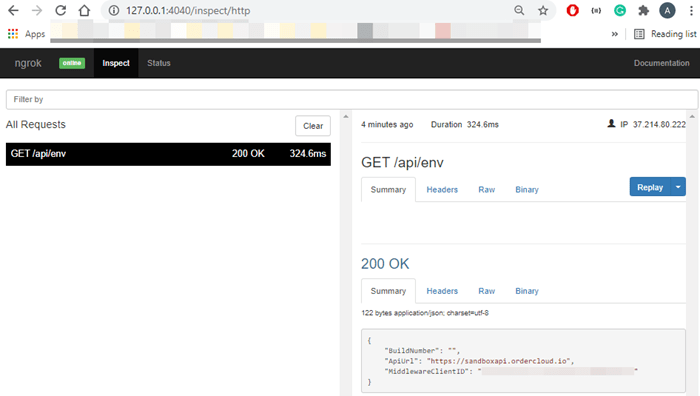Focus the Filter by input field
This screenshot has height=396, width=700.
tap(352, 100)
